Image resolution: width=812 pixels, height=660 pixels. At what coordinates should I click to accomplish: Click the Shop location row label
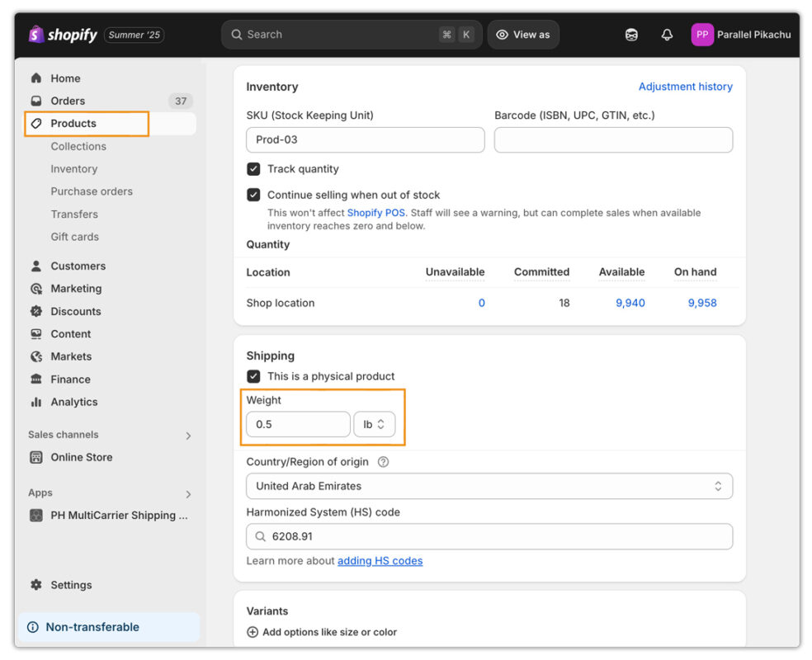[281, 303]
